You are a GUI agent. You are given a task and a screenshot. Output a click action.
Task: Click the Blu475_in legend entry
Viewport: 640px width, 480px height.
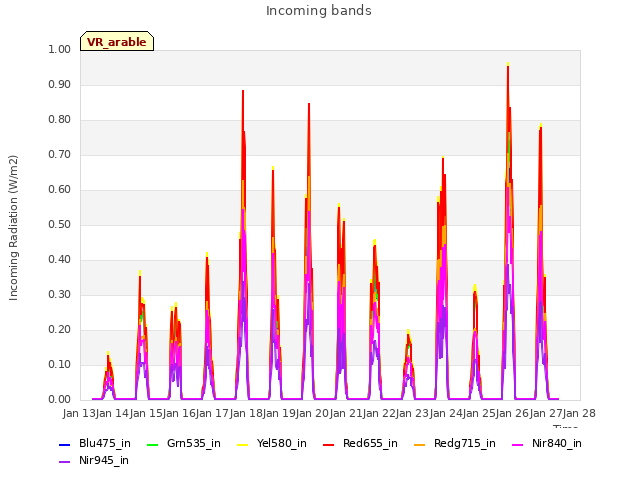(x=95, y=443)
